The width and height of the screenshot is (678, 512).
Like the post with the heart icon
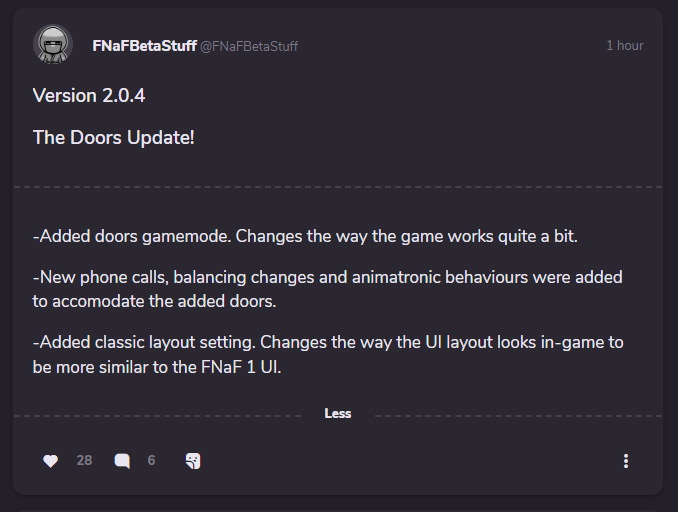[x=51, y=461]
